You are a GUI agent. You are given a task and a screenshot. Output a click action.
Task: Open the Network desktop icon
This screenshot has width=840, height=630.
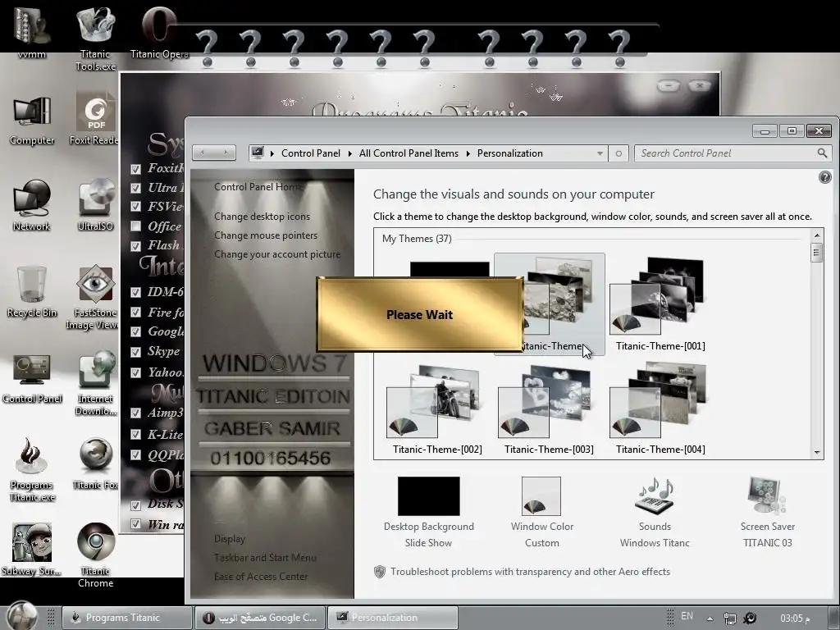pyautogui.click(x=32, y=206)
